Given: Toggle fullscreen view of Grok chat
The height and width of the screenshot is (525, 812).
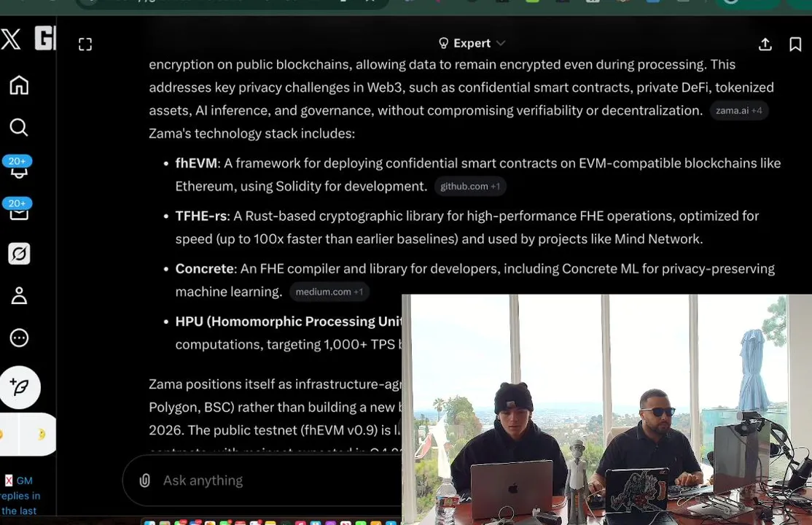Looking at the screenshot, I should pyautogui.click(x=85, y=44).
